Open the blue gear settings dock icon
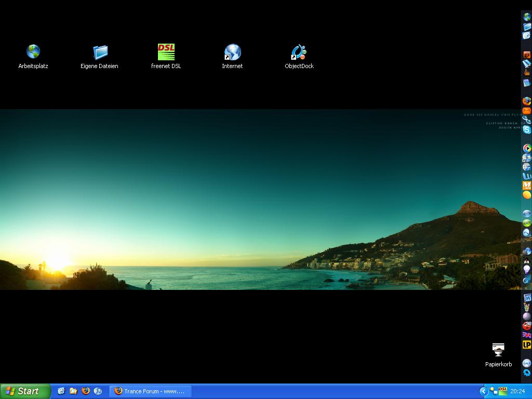 pyautogui.click(x=527, y=373)
